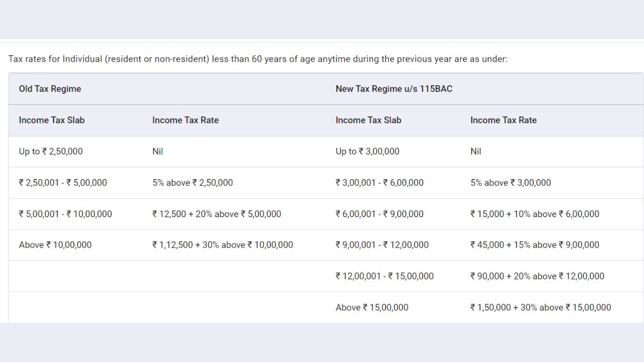Screen dimensions: 644x362
Task: Click '₹ 45,000 + 15% above ₹ 9,00,000'
Action: (535, 245)
